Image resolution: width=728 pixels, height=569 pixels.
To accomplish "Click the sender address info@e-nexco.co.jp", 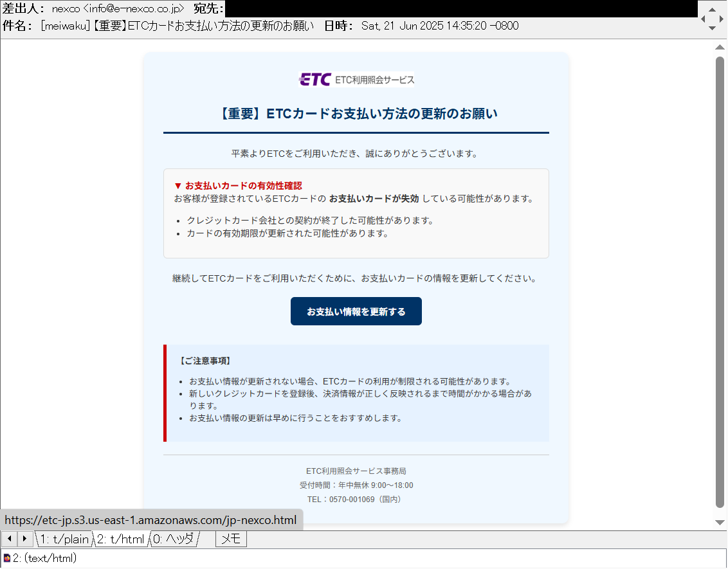I will (x=134, y=8).
